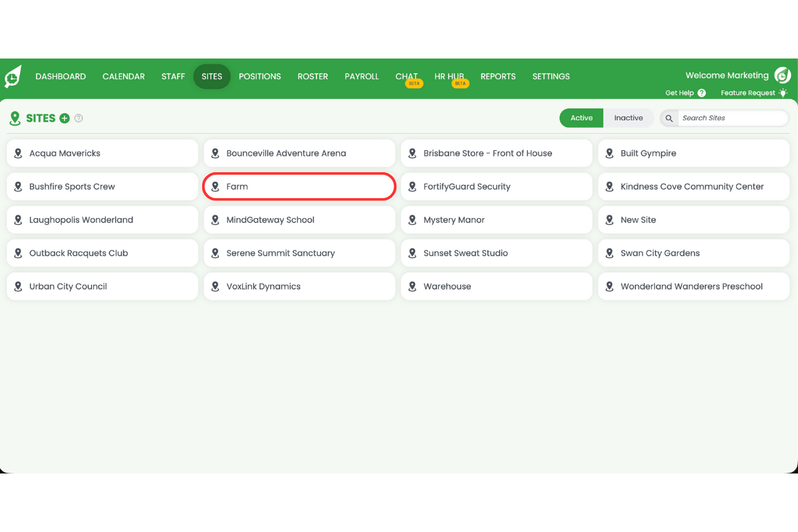Navigate to the PAYROLL section

[x=361, y=76]
